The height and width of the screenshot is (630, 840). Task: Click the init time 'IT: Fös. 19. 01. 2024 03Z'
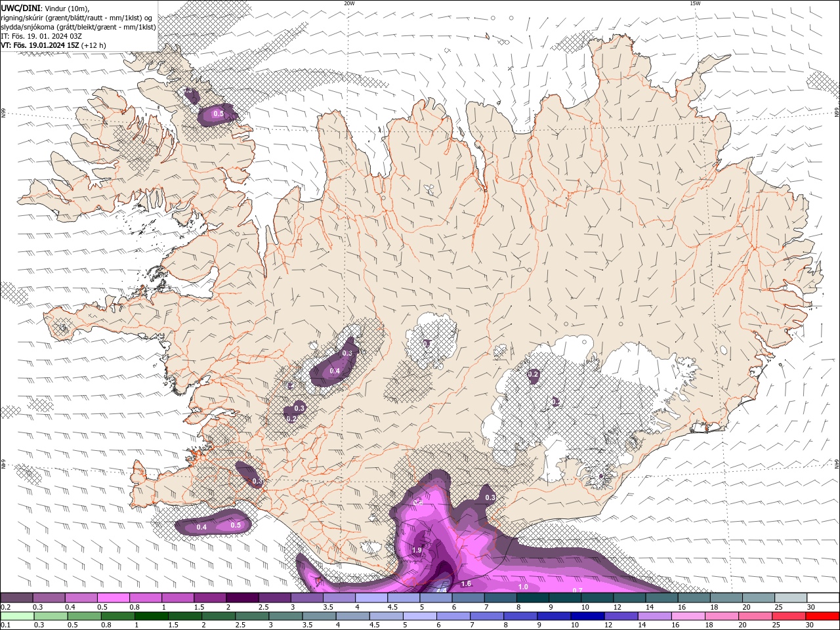pyautogui.click(x=41, y=36)
